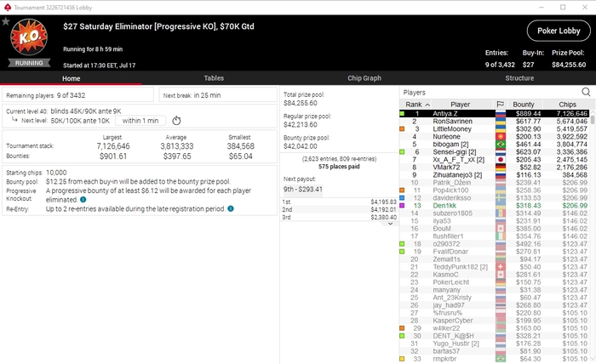Image resolution: width=596 pixels, height=364 pixels.
Task: Switch to the Tables tab
Action: coord(214,77)
